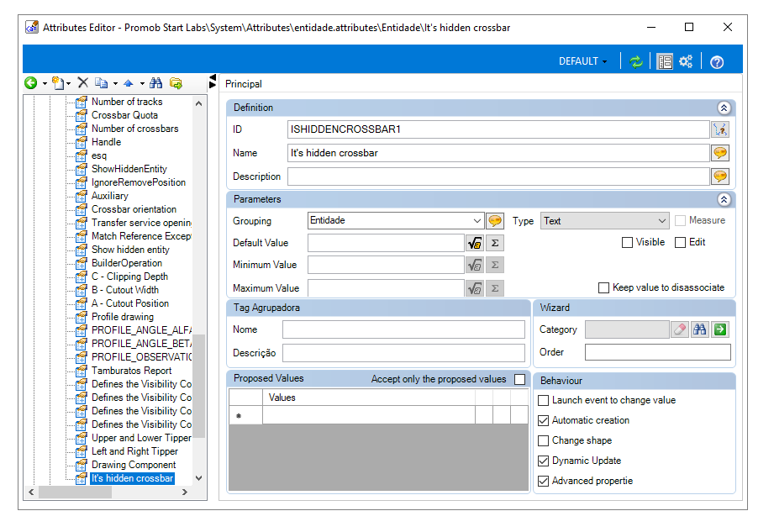This screenshot has width=774, height=532.
Task: Select Drawing Component in the tree
Action: click(x=134, y=465)
